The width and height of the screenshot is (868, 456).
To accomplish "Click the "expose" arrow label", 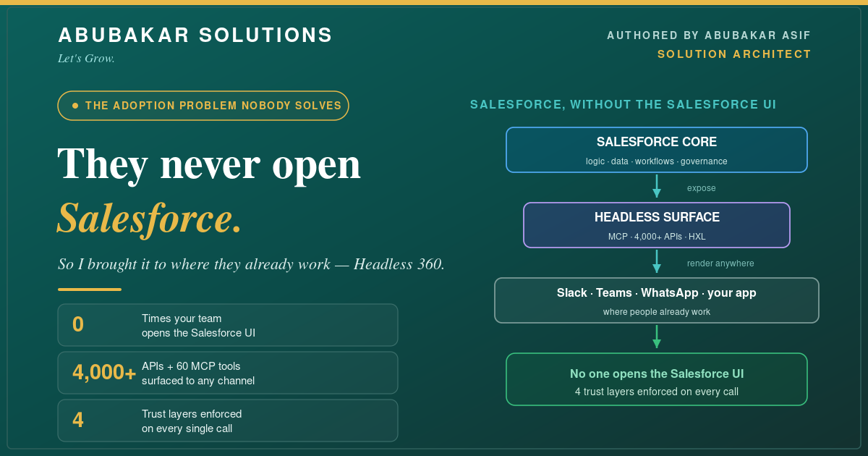I will 702,188.
